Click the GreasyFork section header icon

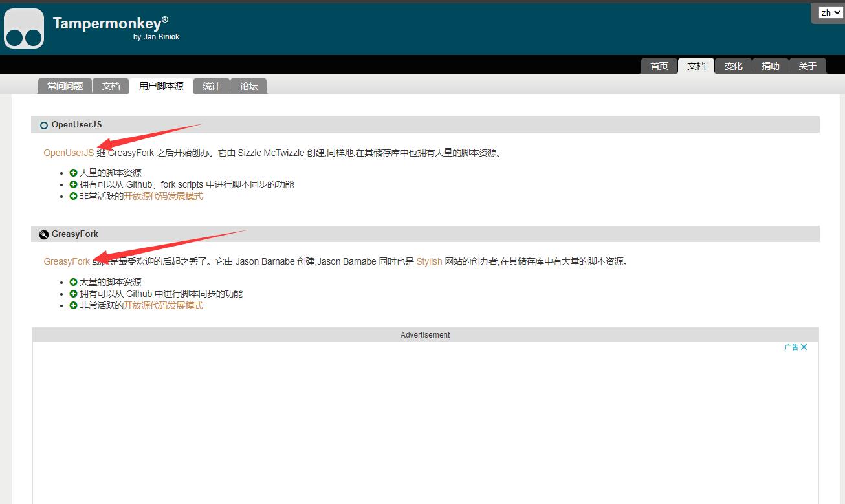[44, 234]
